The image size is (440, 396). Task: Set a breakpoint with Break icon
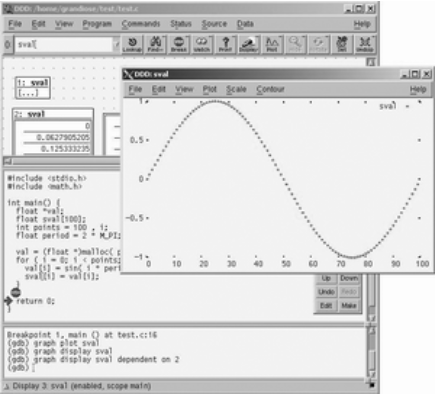point(179,44)
